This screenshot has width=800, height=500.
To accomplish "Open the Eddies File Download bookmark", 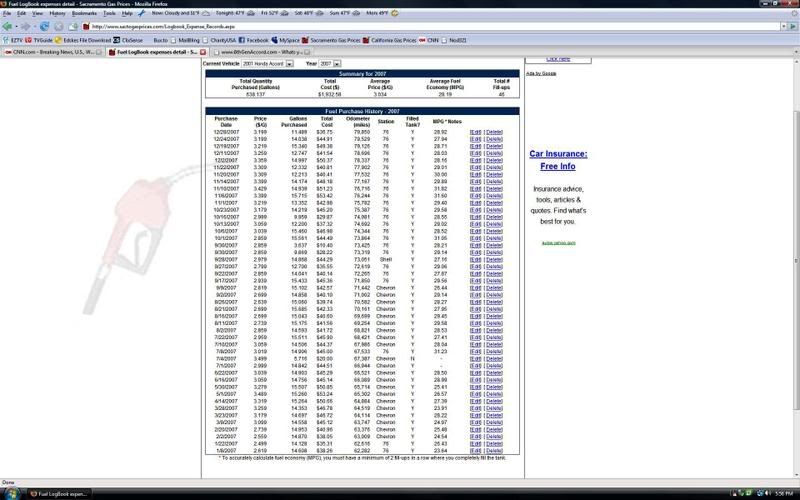I will (83, 40).
